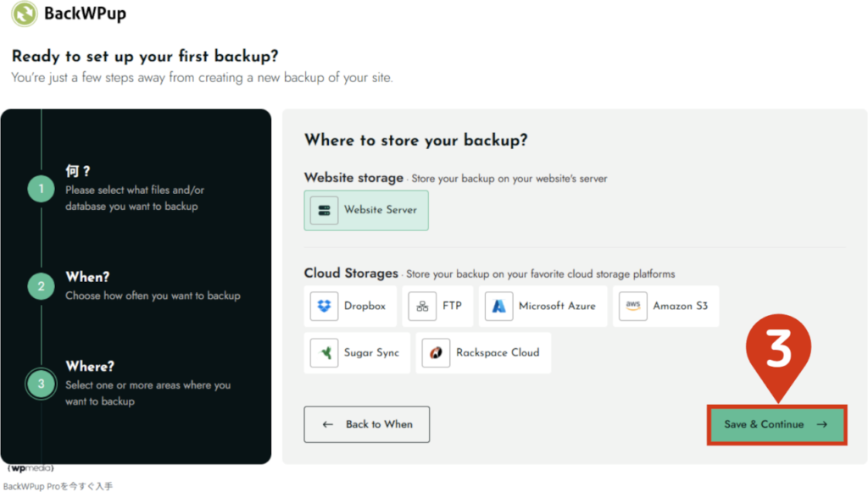
Task: Click the Amazon S3 AWS icon
Action: tap(633, 306)
